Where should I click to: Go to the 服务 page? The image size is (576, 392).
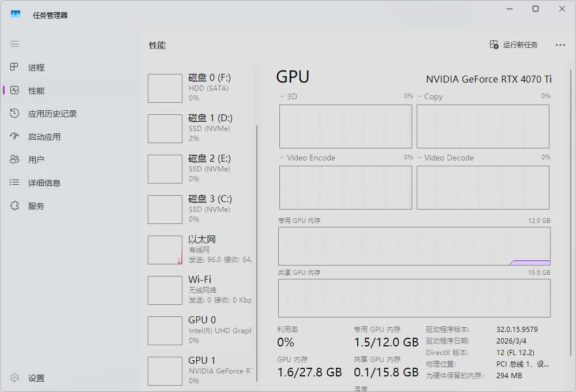(36, 206)
